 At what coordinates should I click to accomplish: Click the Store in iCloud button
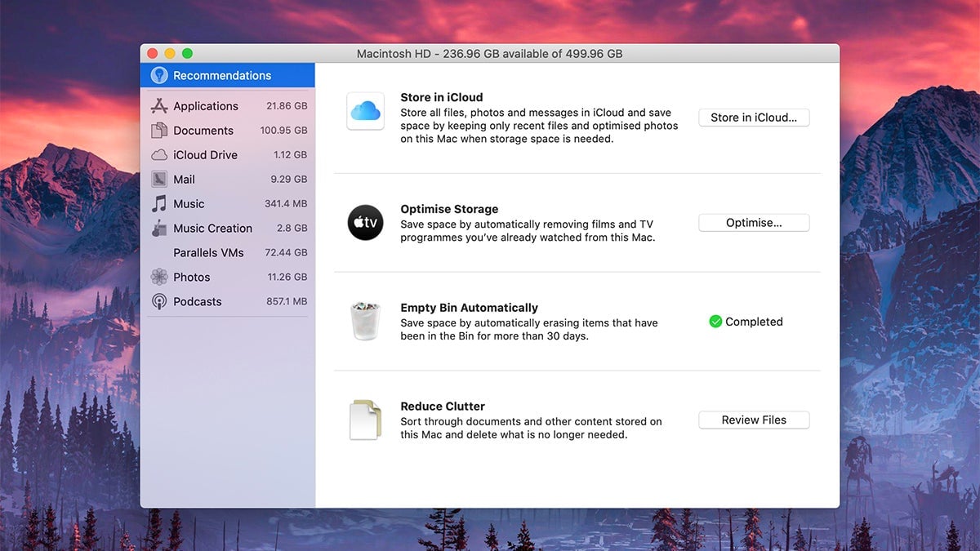click(x=753, y=117)
